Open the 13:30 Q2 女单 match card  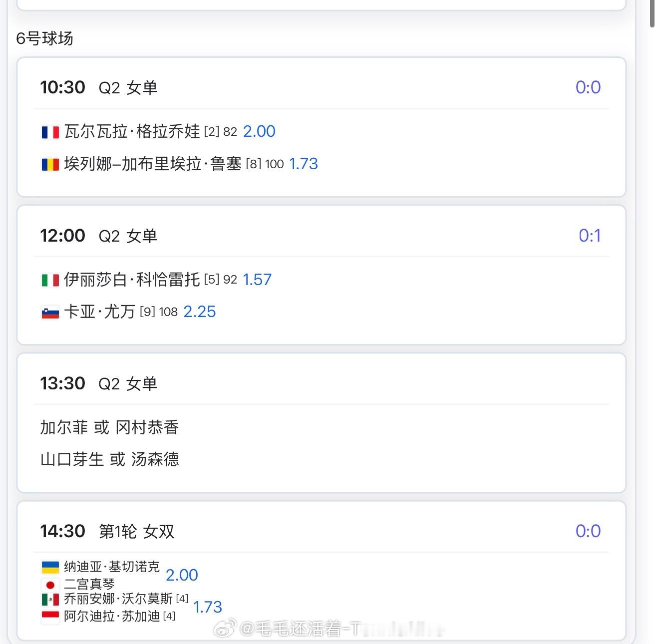click(x=321, y=422)
